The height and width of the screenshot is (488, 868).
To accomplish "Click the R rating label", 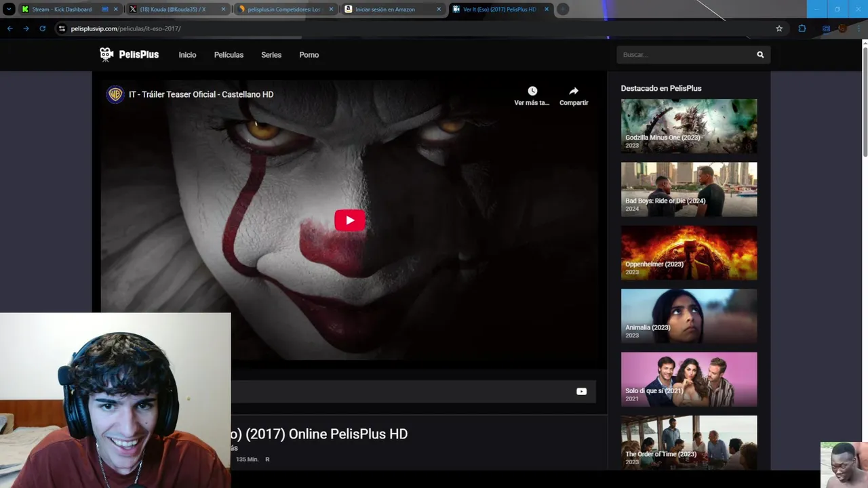I will [267, 460].
